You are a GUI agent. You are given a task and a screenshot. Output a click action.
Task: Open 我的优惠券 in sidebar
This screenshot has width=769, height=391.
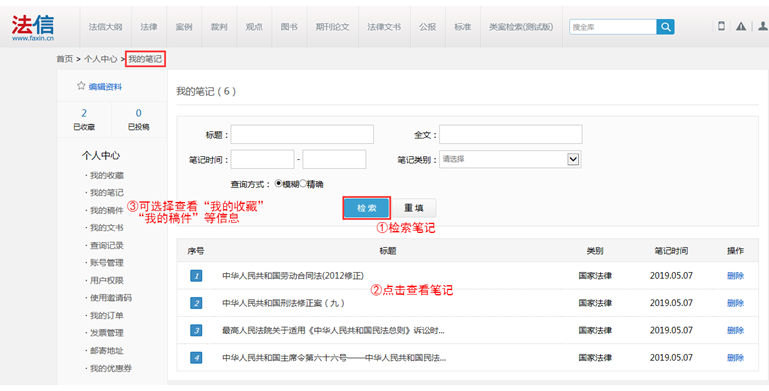pyautogui.click(x=111, y=368)
